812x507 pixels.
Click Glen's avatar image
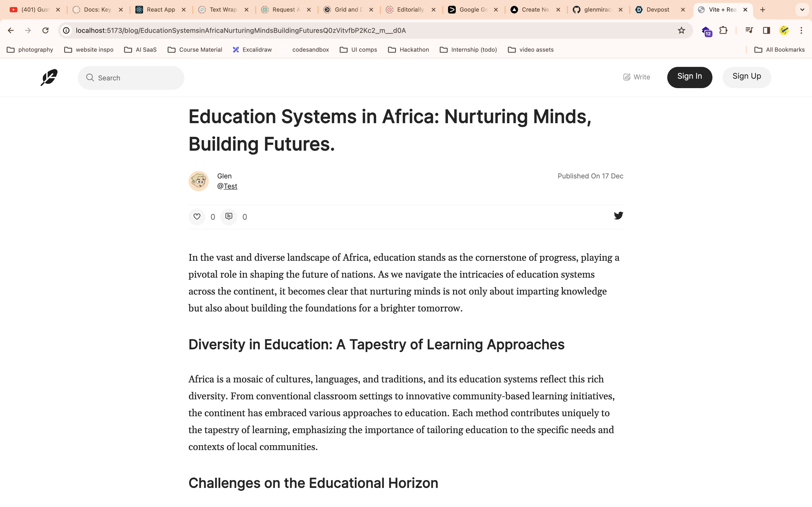[x=199, y=181]
